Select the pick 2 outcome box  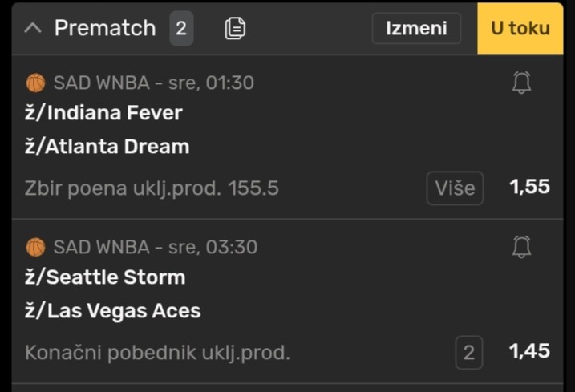pyautogui.click(x=468, y=353)
